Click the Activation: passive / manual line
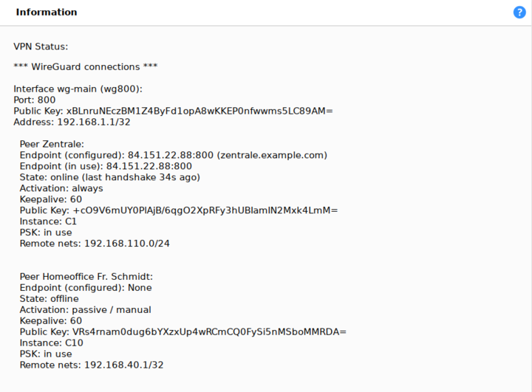Viewport: 532px width, 392px height. 86,309
